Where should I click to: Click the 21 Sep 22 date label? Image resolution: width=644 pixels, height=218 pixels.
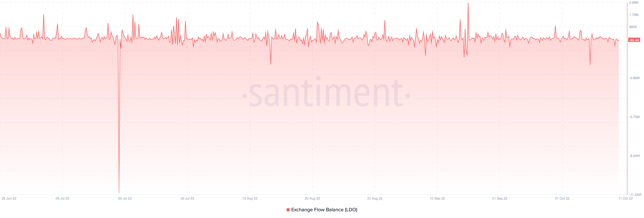click(500, 198)
